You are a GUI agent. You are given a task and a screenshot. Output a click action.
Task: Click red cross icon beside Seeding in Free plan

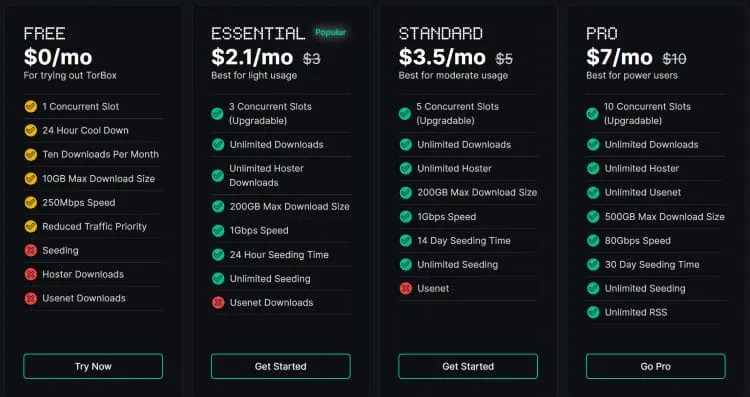coord(31,250)
